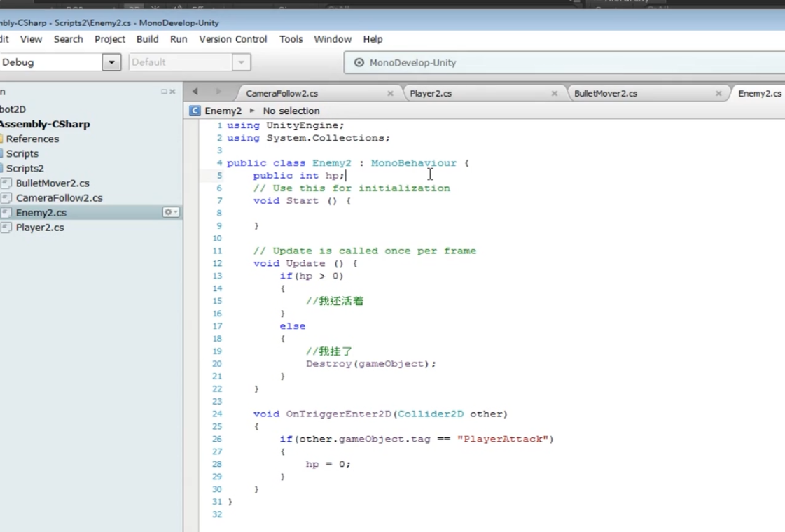Open the Help menu
Screen dimensions: 785x532
tap(373, 39)
